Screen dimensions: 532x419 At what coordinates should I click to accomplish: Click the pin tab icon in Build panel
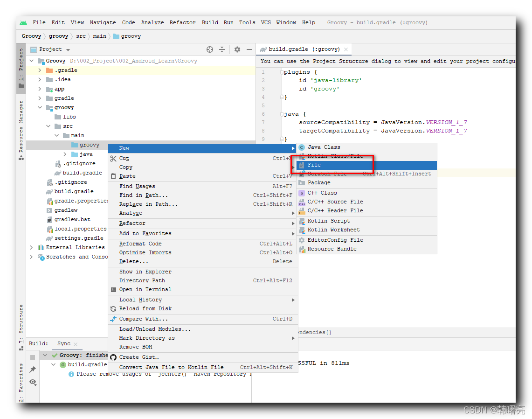pyautogui.click(x=33, y=370)
